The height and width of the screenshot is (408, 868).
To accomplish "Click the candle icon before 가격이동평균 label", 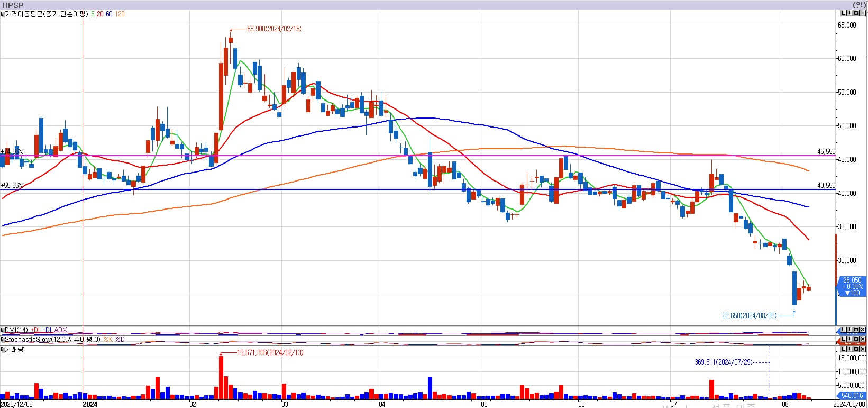I will pos(2,14).
